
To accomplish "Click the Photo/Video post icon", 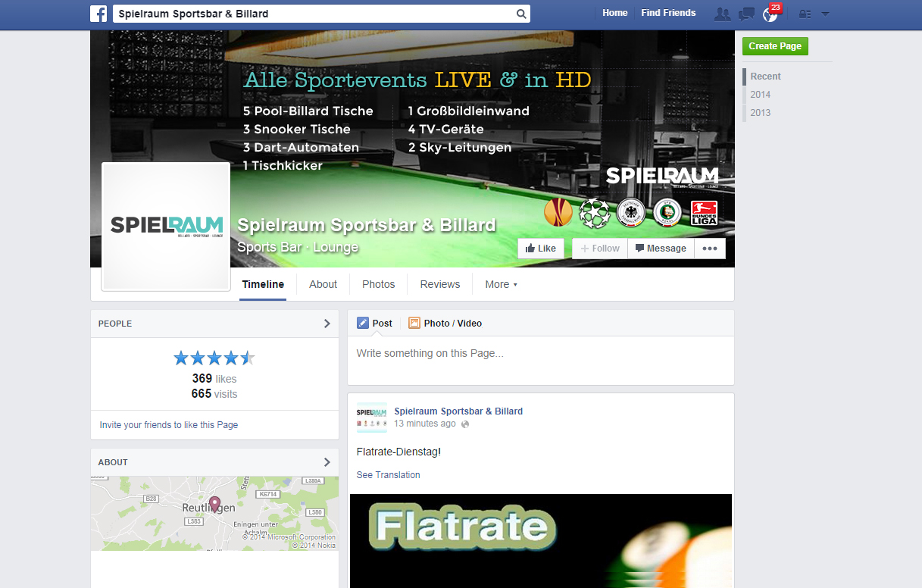I will click(414, 323).
